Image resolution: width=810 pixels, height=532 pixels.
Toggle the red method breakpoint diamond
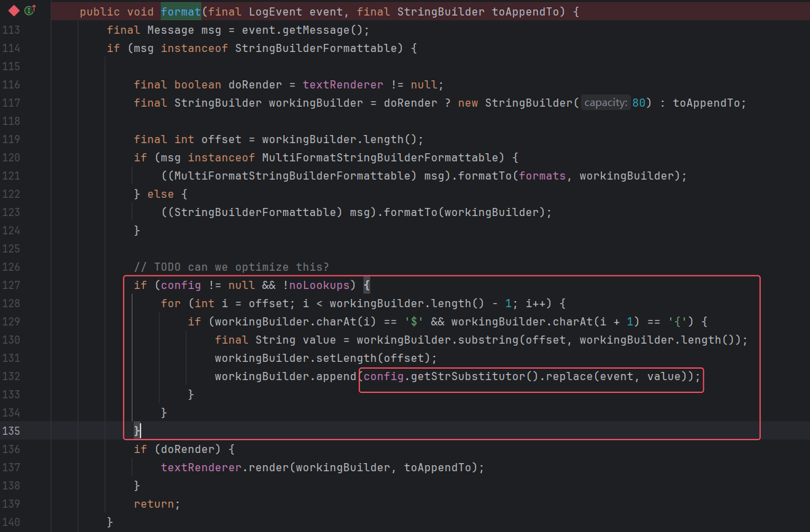pyautogui.click(x=14, y=11)
